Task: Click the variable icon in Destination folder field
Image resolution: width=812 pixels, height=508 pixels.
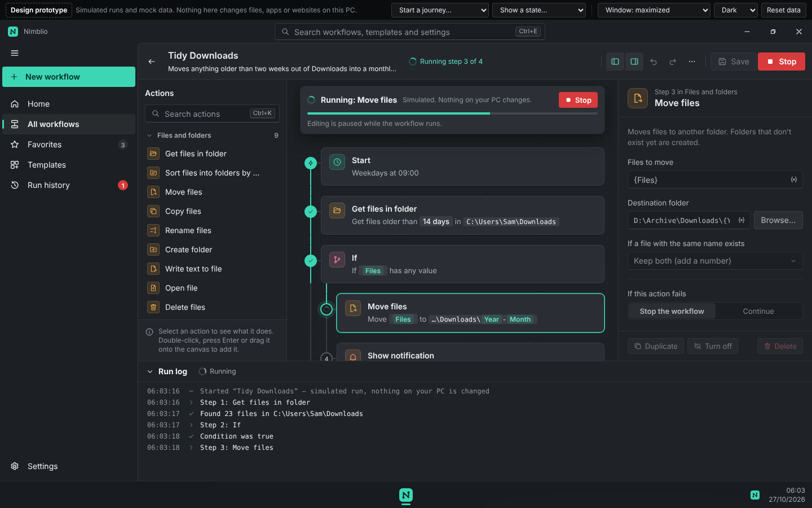Action: point(742,220)
